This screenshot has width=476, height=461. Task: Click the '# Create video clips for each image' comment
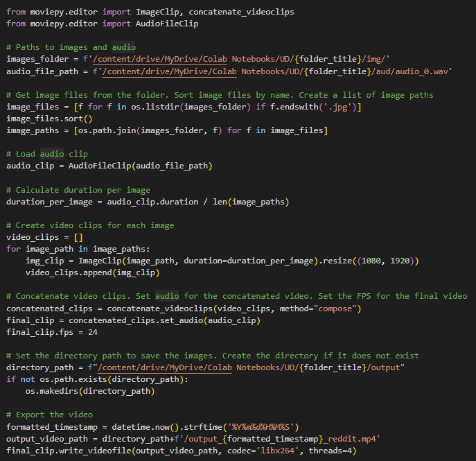[x=90, y=225]
